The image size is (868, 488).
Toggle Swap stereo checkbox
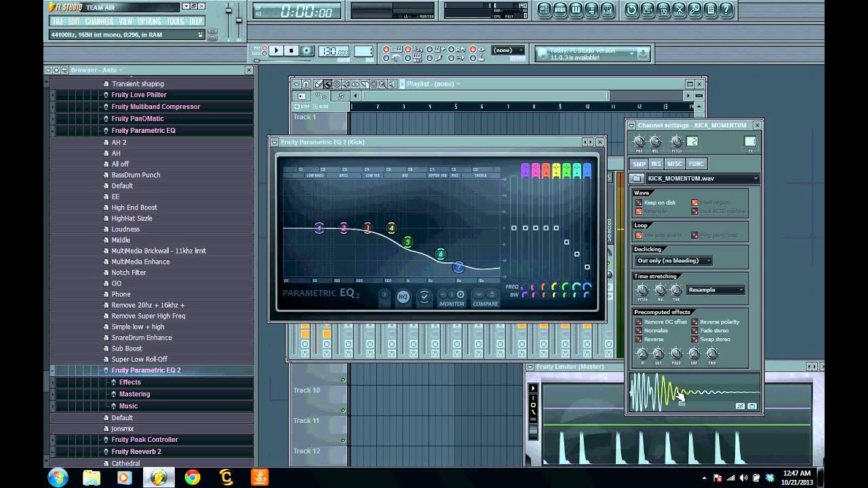tap(695, 340)
